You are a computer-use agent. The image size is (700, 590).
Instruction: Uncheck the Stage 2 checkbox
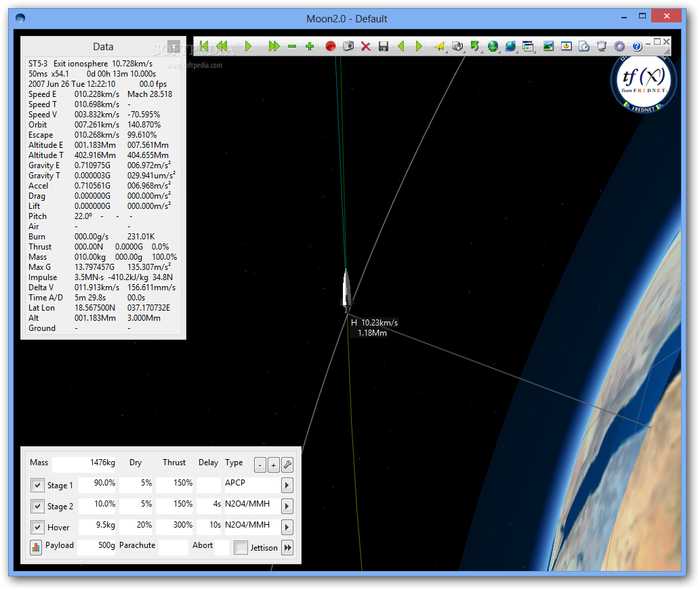37,506
